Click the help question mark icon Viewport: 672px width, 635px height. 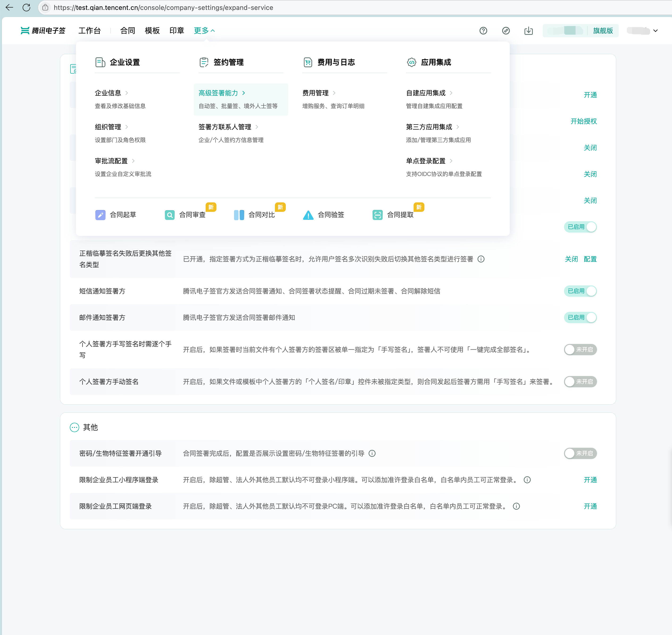(x=483, y=31)
